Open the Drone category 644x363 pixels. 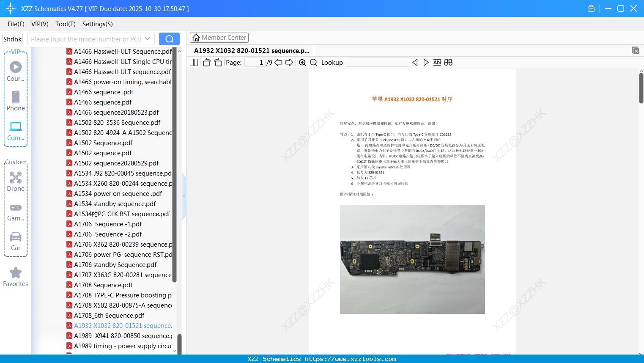(x=16, y=181)
